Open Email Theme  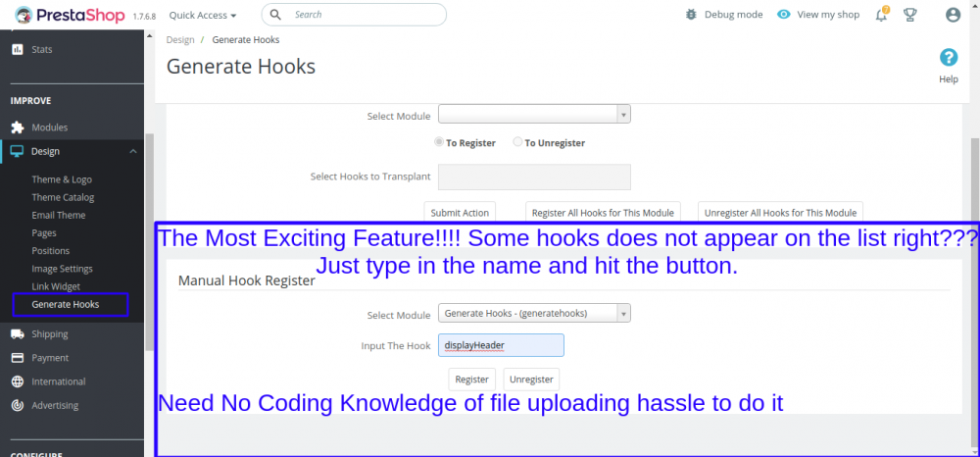[59, 215]
